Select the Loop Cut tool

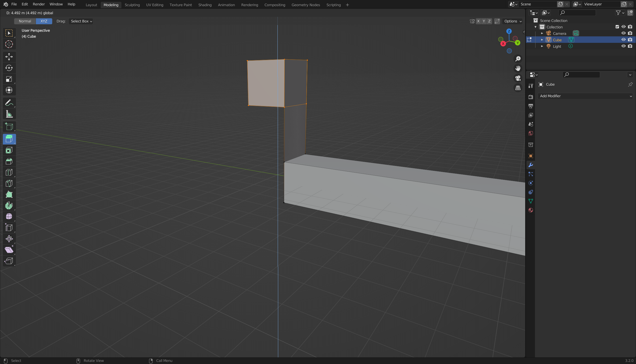coord(9,172)
